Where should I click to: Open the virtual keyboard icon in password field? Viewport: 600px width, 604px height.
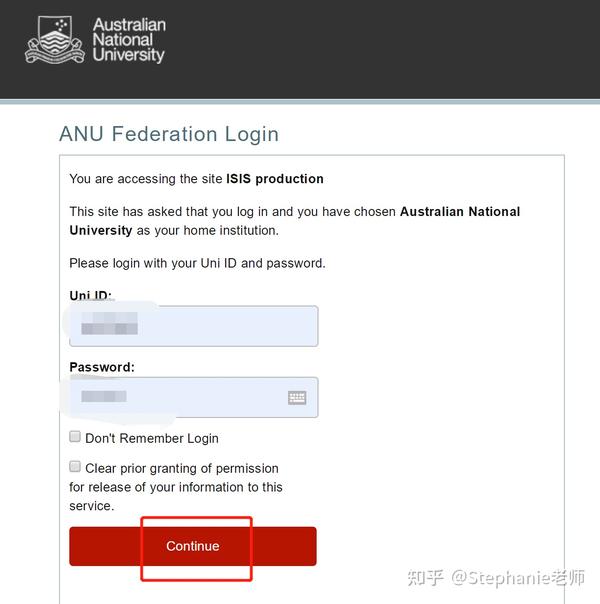click(x=297, y=398)
